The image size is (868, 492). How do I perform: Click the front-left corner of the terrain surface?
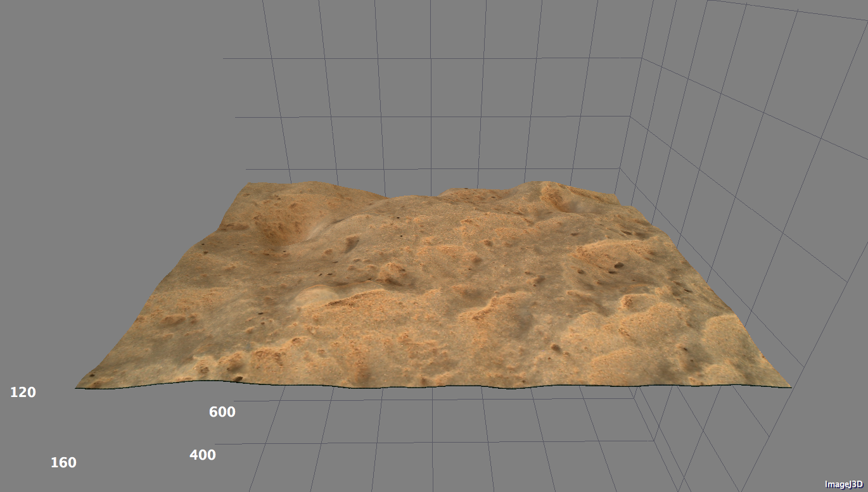(x=78, y=387)
